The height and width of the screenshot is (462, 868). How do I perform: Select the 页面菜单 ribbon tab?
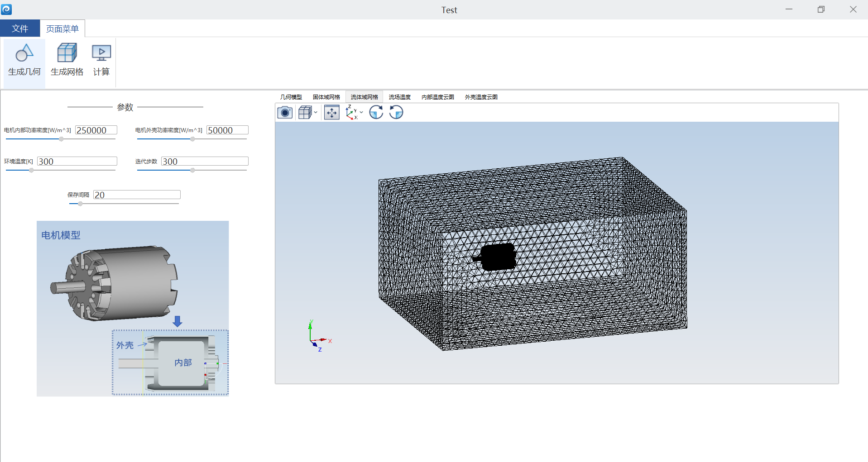(x=62, y=29)
